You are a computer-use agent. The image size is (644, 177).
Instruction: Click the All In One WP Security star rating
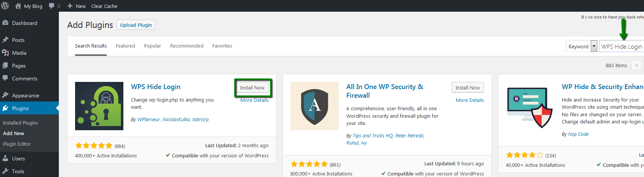coord(309,164)
